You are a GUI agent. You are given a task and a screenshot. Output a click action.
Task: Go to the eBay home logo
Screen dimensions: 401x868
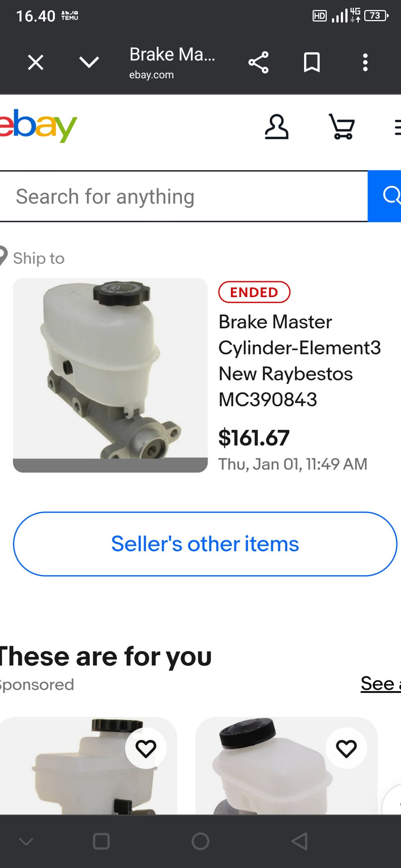coord(38,125)
